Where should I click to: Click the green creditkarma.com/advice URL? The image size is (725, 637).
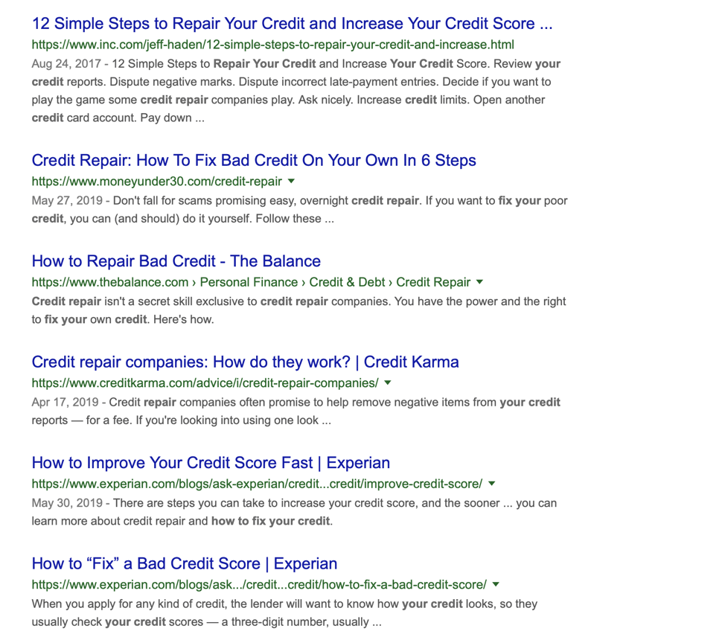pos(205,383)
